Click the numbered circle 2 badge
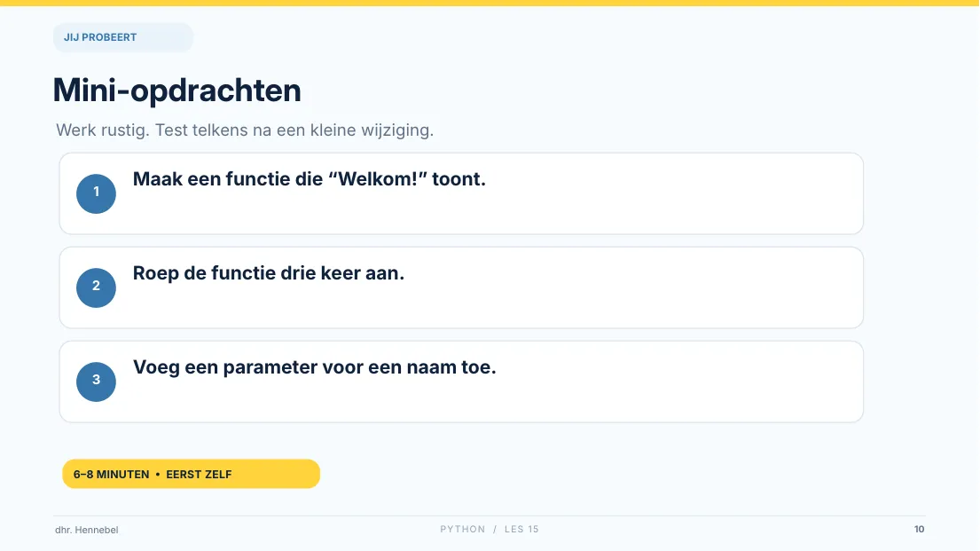The width and height of the screenshot is (980, 551). [97, 287]
